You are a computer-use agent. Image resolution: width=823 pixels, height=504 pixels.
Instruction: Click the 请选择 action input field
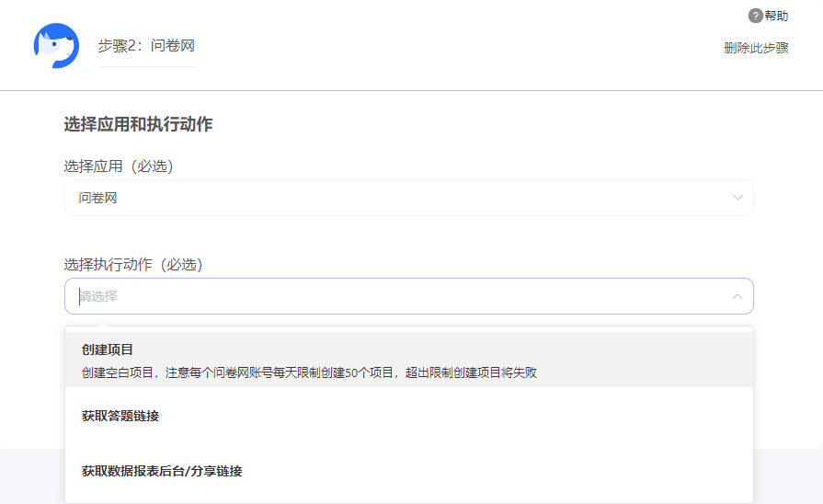[x=409, y=296]
